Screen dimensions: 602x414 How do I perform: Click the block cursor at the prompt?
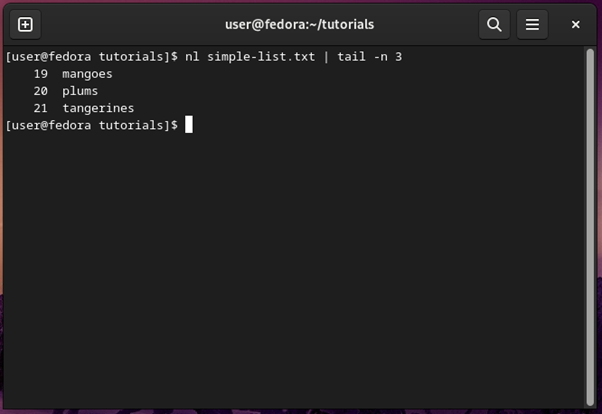coord(188,125)
